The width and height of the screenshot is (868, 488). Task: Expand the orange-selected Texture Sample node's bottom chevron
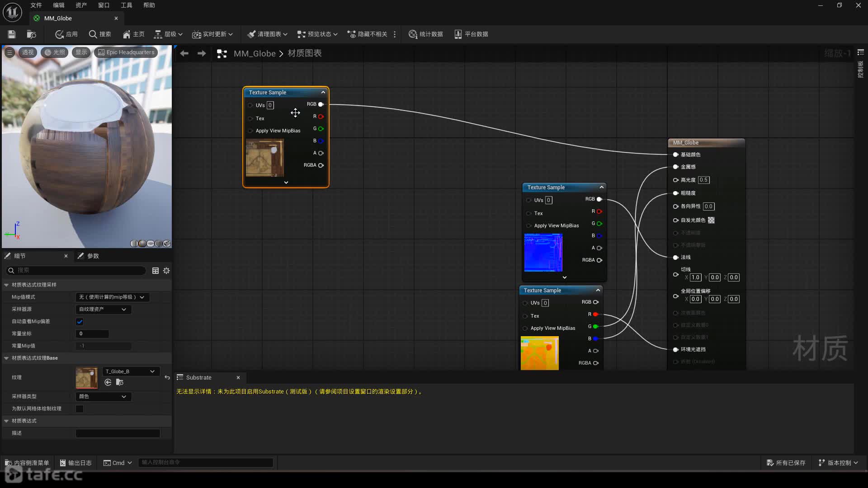point(286,183)
